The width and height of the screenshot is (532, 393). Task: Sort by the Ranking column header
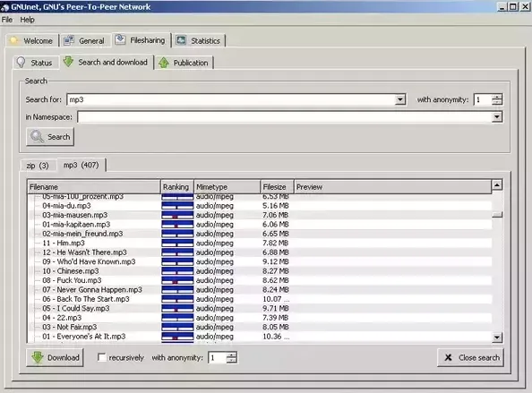coord(176,187)
